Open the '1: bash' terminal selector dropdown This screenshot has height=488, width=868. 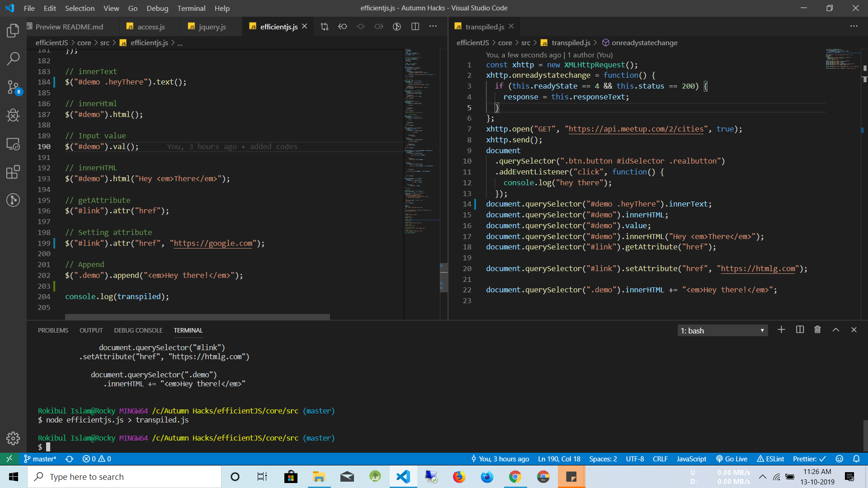click(722, 331)
